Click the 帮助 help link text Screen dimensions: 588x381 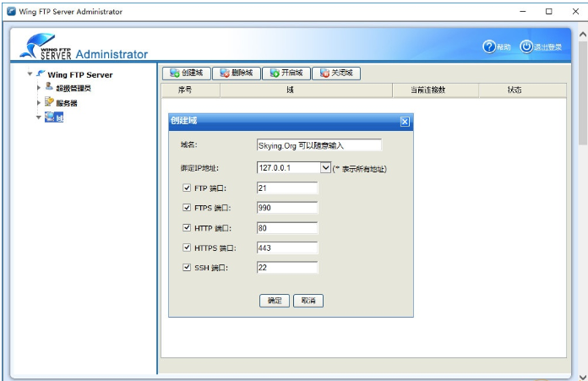pyautogui.click(x=504, y=47)
